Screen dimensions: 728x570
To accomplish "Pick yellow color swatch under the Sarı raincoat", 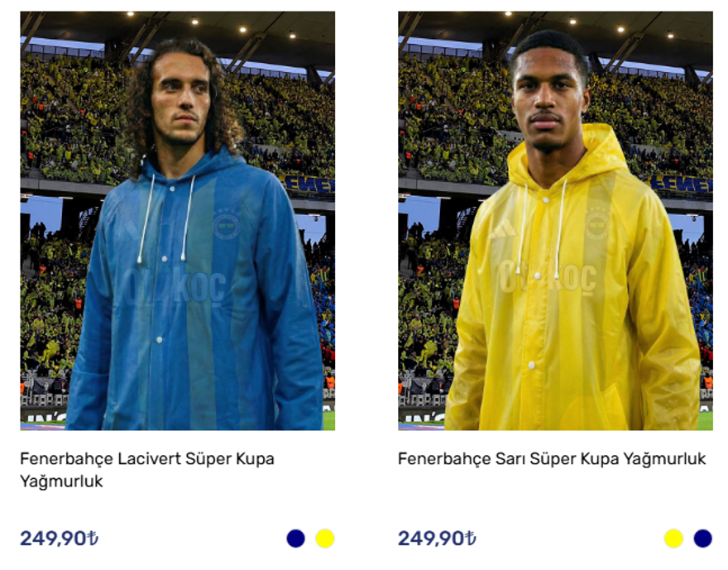I will click(673, 539).
